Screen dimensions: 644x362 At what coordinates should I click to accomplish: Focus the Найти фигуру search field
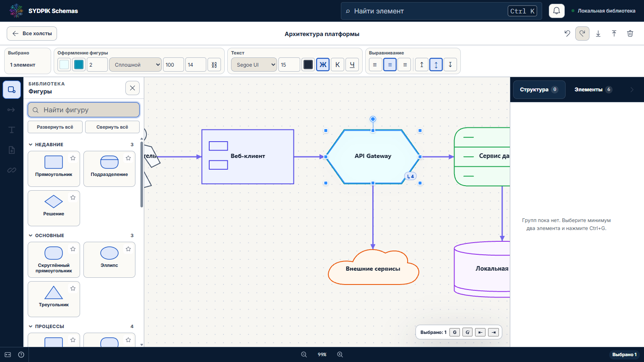[x=84, y=110]
